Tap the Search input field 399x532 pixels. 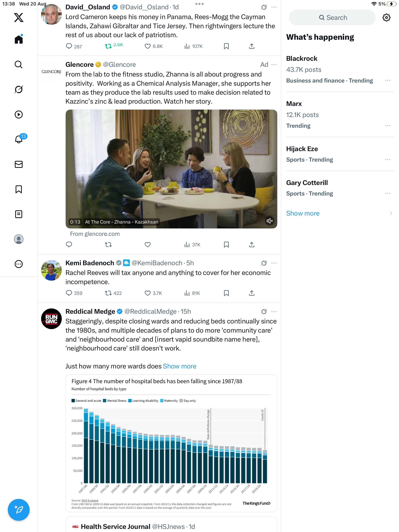[332, 18]
